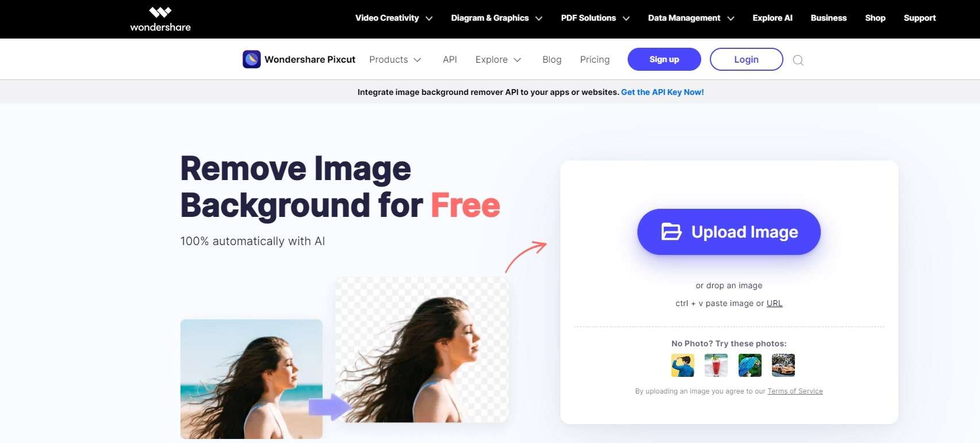
Task: Open the Products dropdown
Action: pyautogui.click(x=395, y=60)
